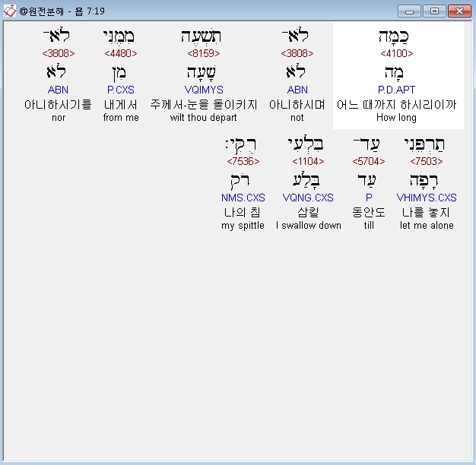The image size is (476, 465).
Task: Click the Hebrew word above <8159>
Action: 202,36
